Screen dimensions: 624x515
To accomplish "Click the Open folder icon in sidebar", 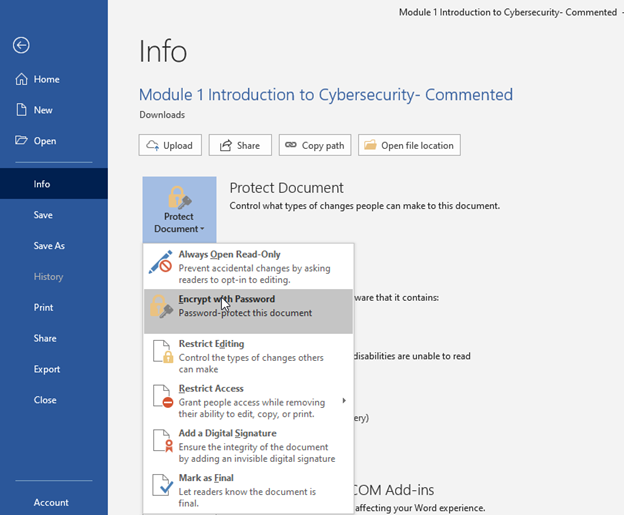I will (21, 140).
